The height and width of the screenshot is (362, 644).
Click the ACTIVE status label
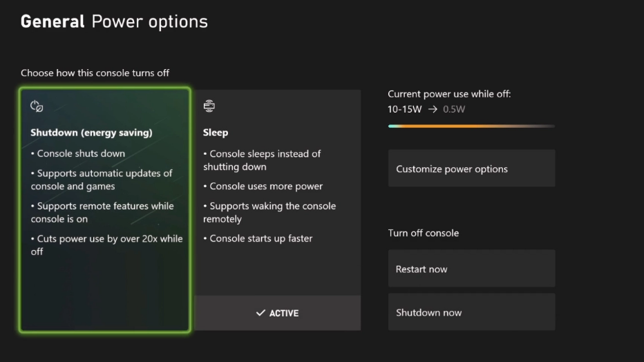point(284,313)
